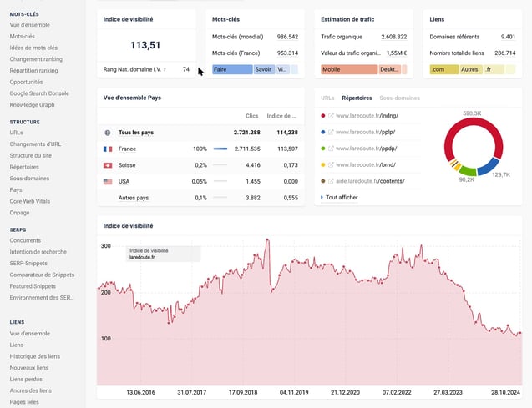Viewport: 532px width, 408px height.
Task: Click blue legend dot for /pplp/
Action: [x=323, y=132]
